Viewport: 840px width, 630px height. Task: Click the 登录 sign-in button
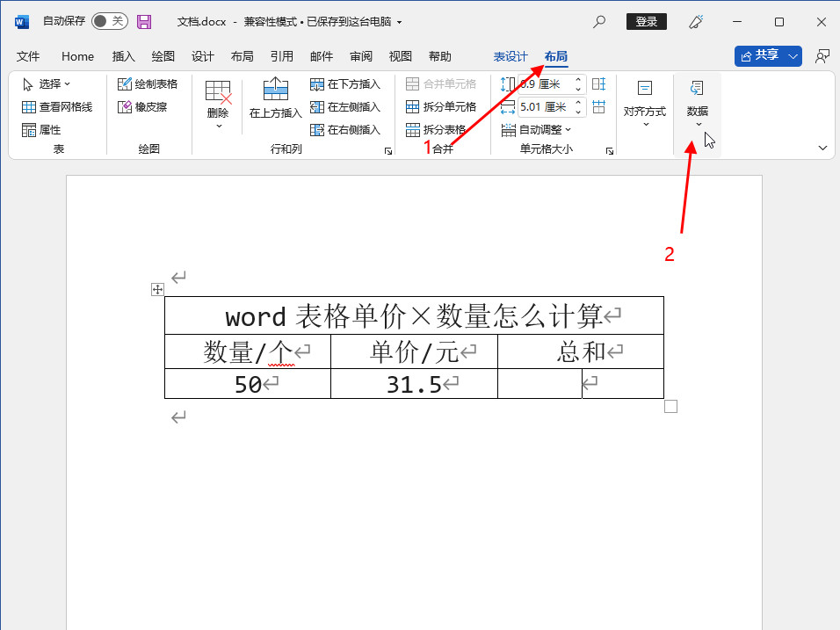tap(646, 21)
